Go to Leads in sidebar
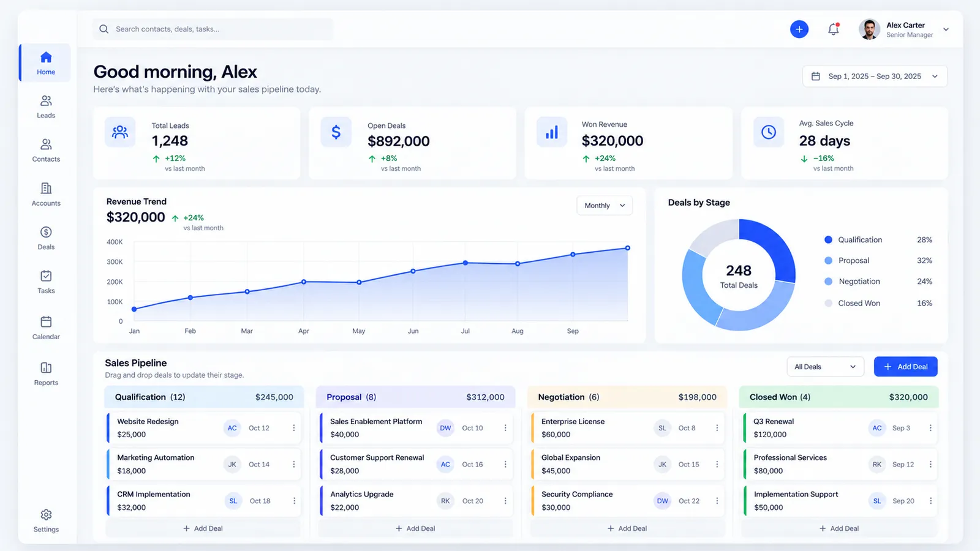The image size is (980, 551). pos(46,107)
